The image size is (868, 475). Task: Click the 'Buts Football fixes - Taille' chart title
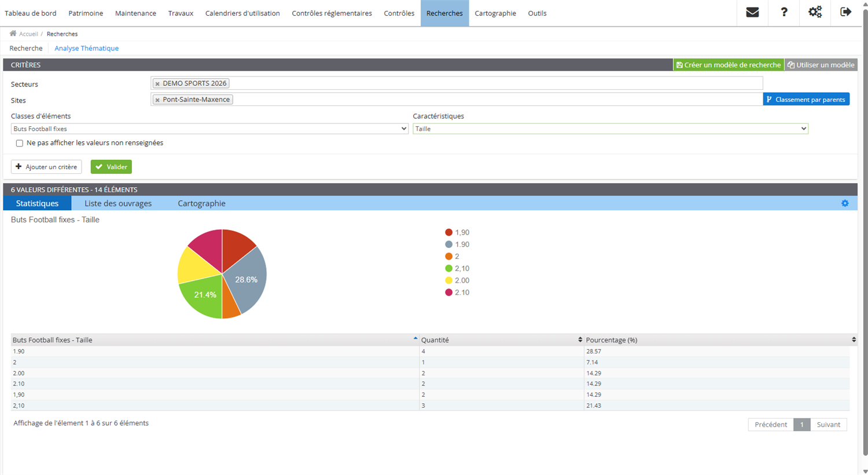point(55,220)
